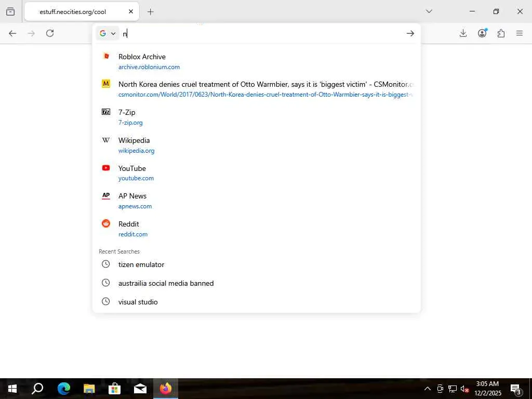Viewport: 532px width, 399px height.
Task: Click reddit.com URL text
Action: click(133, 234)
